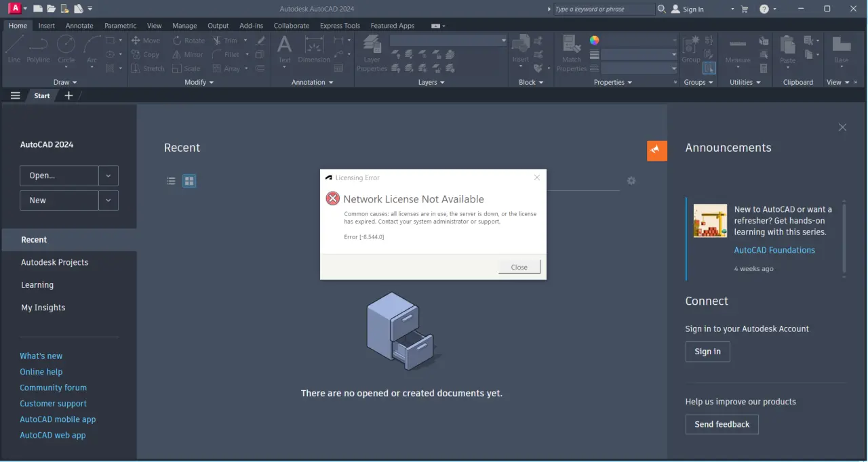Select the Move tool

[146, 41]
